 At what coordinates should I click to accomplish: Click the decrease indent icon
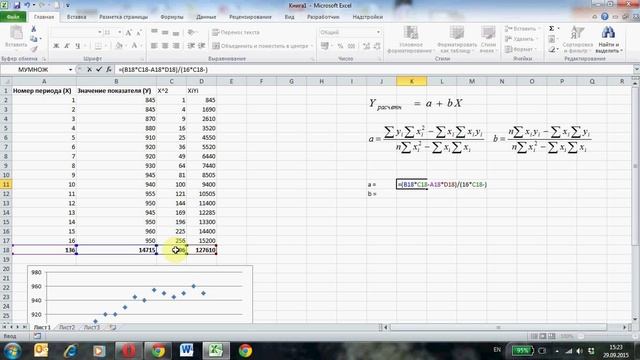[x=191, y=46]
